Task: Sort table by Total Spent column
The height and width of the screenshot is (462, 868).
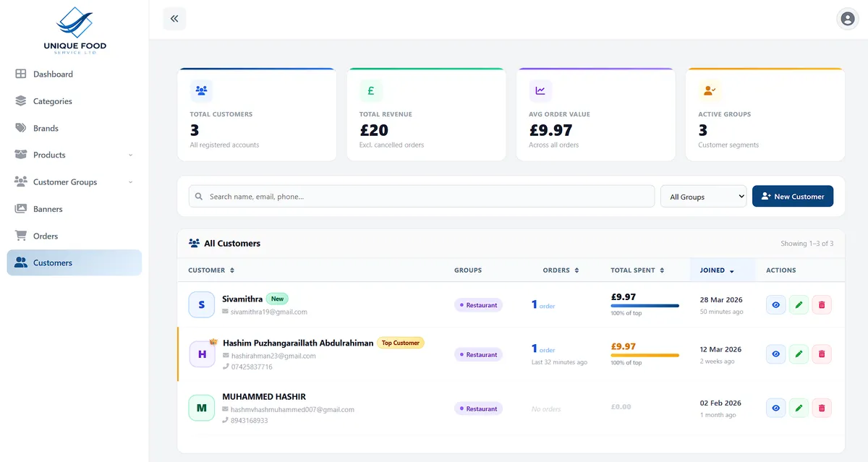Action: click(x=637, y=270)
